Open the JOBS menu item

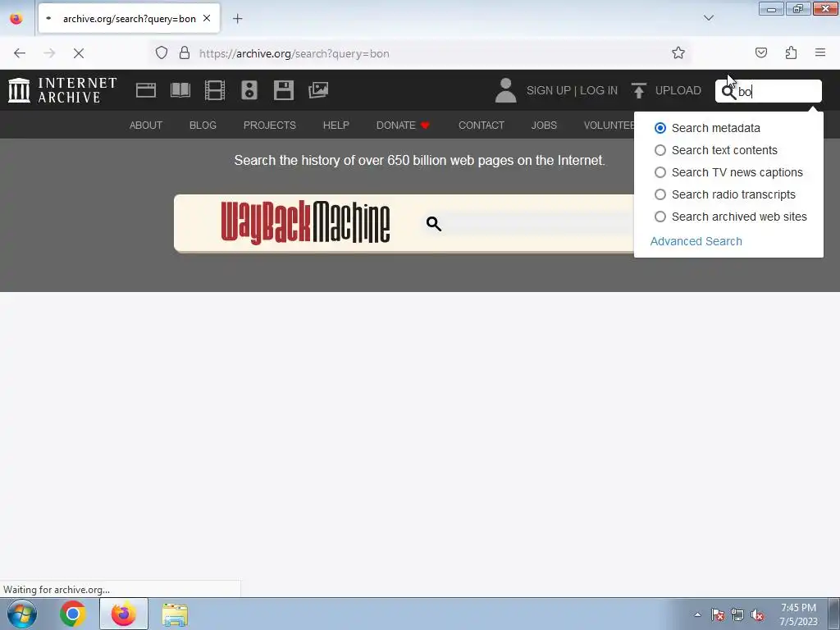coord(544,126)
